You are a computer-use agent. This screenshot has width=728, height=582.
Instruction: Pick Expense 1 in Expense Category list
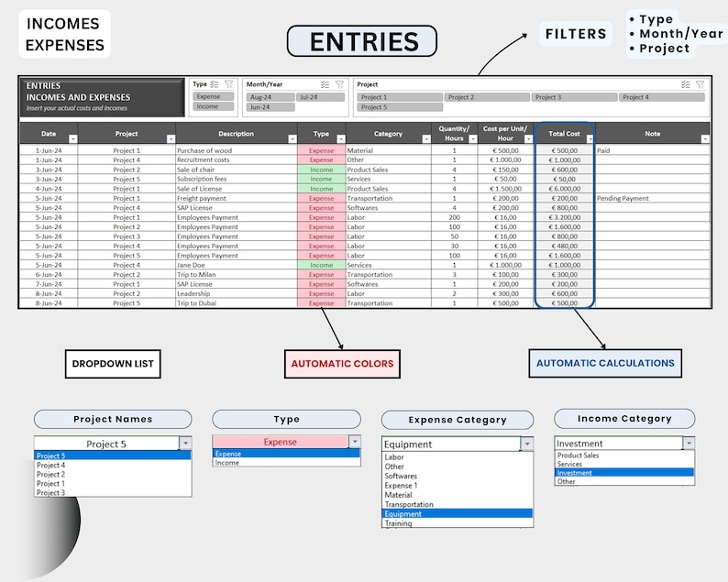tap(458, 486)
